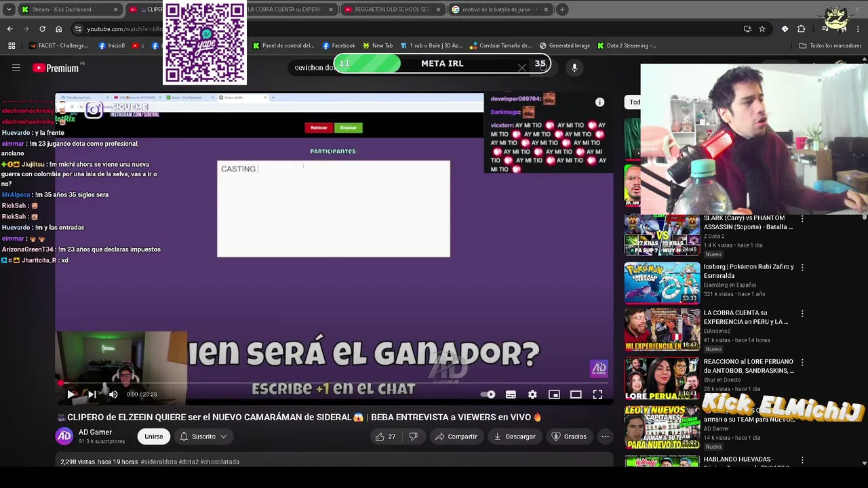Open Todos los marcadores folder
The height and width of the screenshot is (488, 868).
point(830,45)
